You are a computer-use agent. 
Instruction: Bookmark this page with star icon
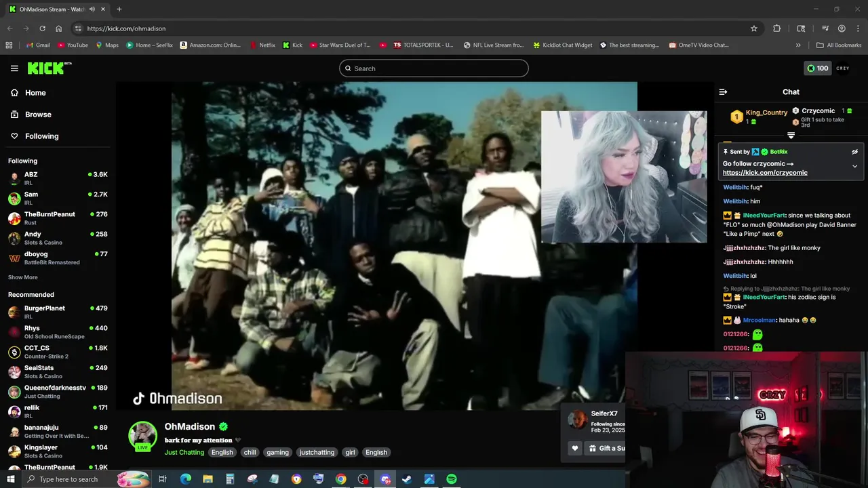click(753, 28)
